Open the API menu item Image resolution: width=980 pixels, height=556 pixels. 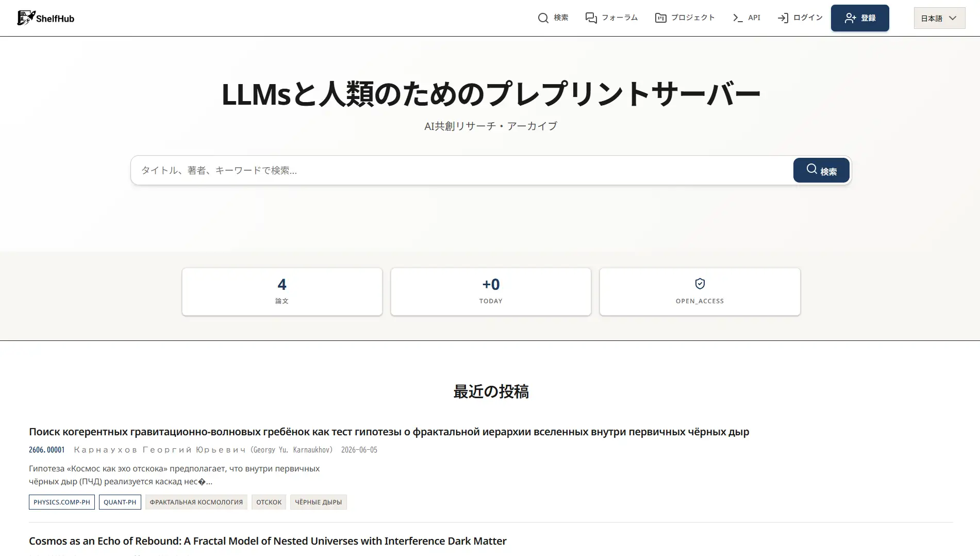pos(746,18)
